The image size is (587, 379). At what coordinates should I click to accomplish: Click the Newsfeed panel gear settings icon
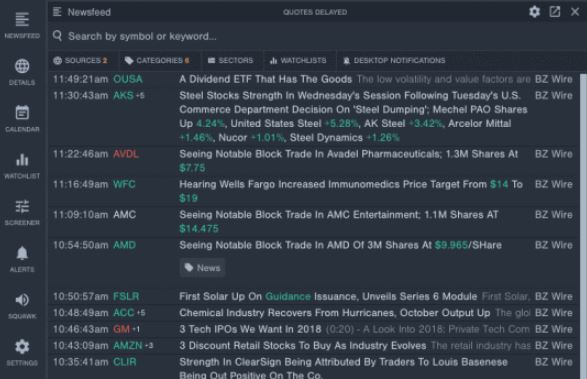tap(534, 12)
